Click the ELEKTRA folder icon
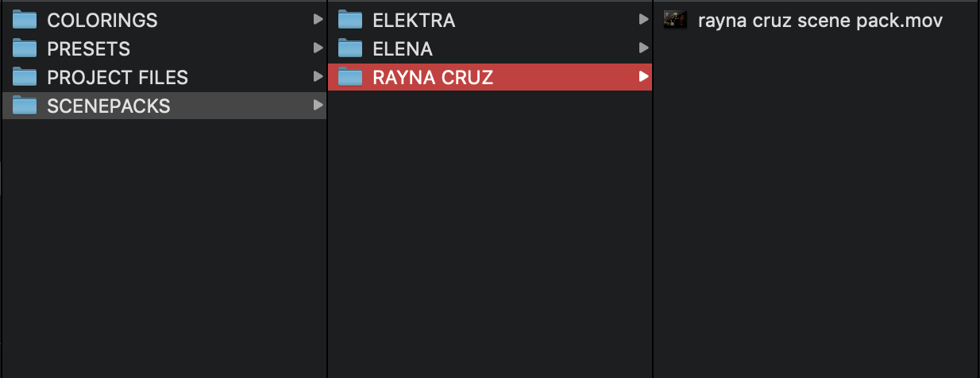The image size is (980, 378). point(350,20)
